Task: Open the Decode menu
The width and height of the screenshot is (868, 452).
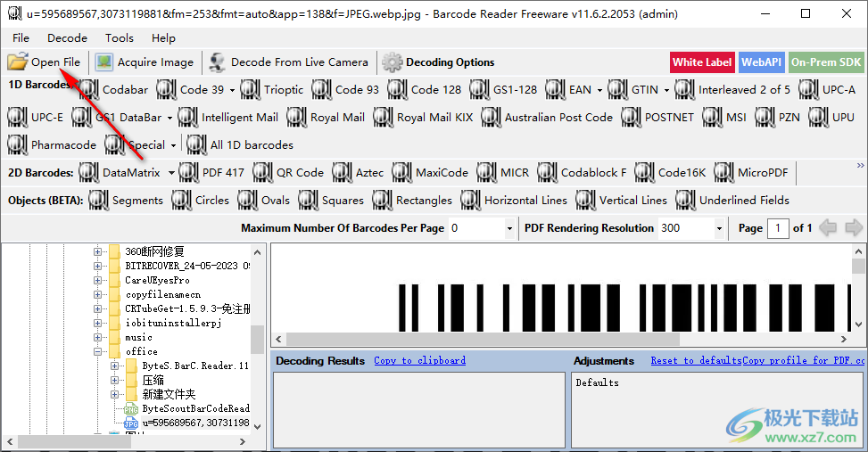Action: pos(68,38)
